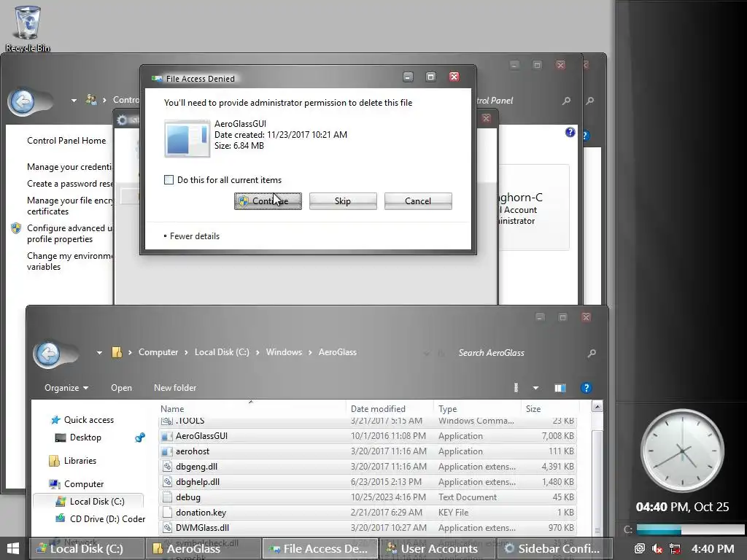Open Configure advanced user profile properties link

[x=69, y=234]
